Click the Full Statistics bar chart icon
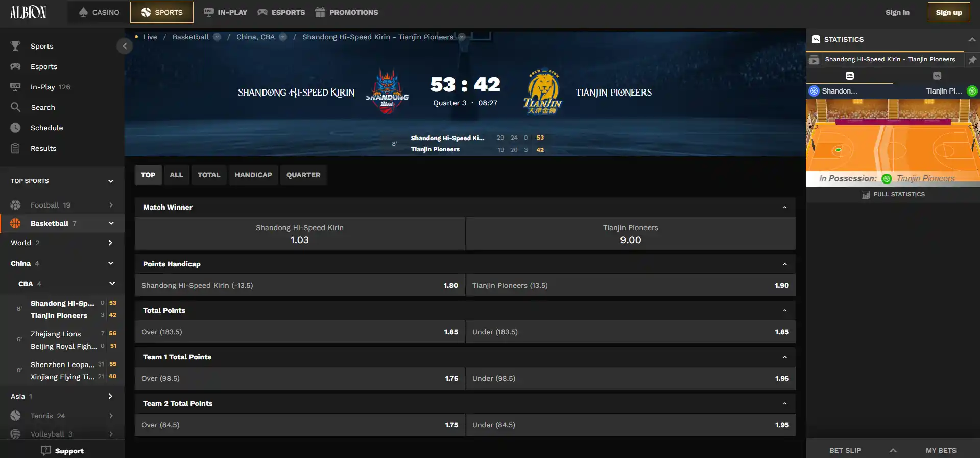 coord(866,195)
